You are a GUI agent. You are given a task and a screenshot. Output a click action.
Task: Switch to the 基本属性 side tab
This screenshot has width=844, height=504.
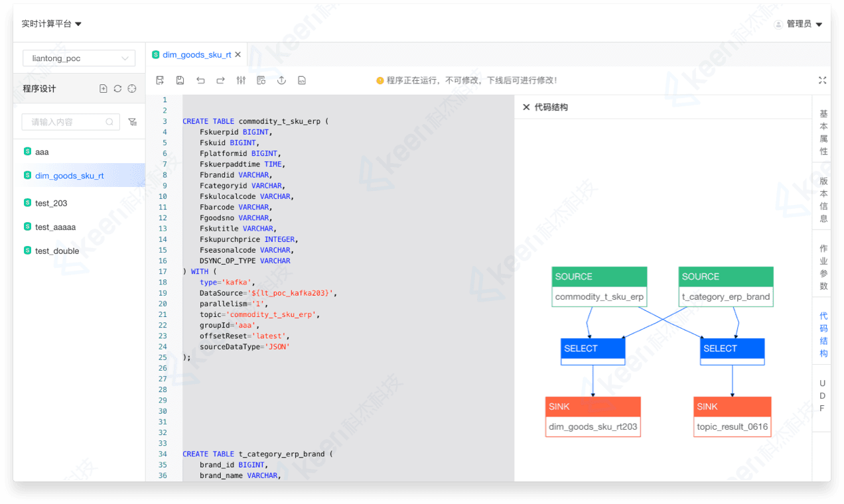[823, 132]
